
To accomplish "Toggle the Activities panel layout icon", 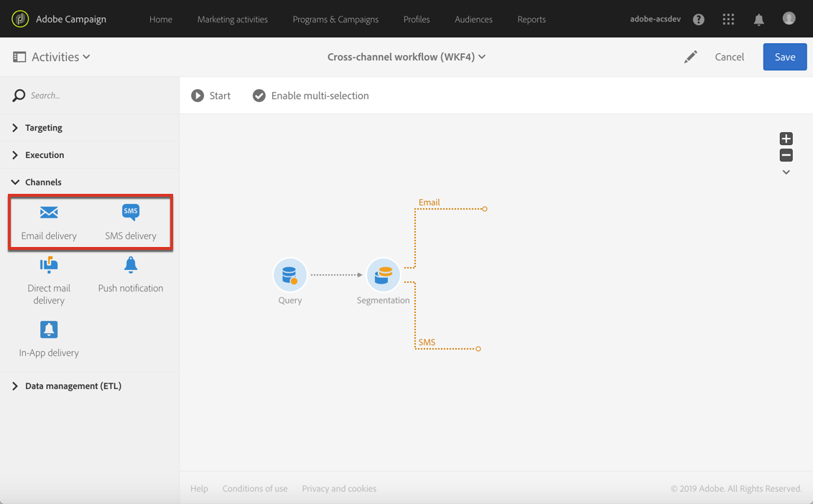I will [x=19, y=57].
